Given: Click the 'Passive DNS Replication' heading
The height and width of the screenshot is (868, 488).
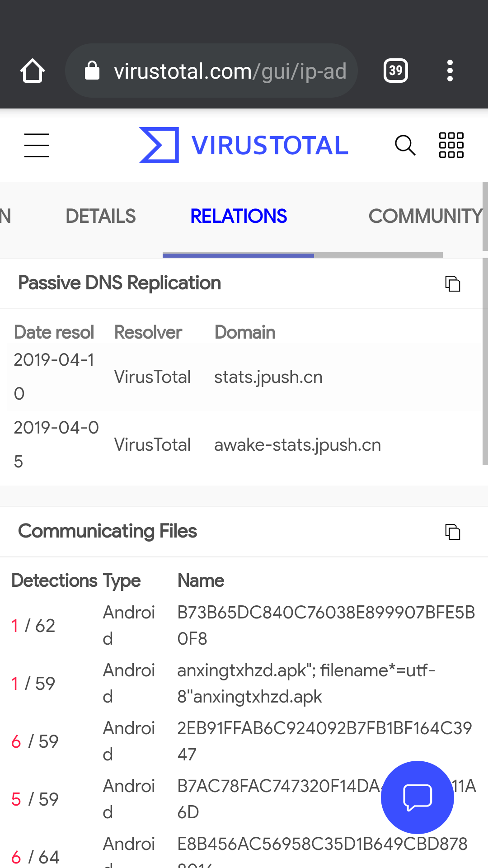Looking at the screenshot, I should coord(119,283).
